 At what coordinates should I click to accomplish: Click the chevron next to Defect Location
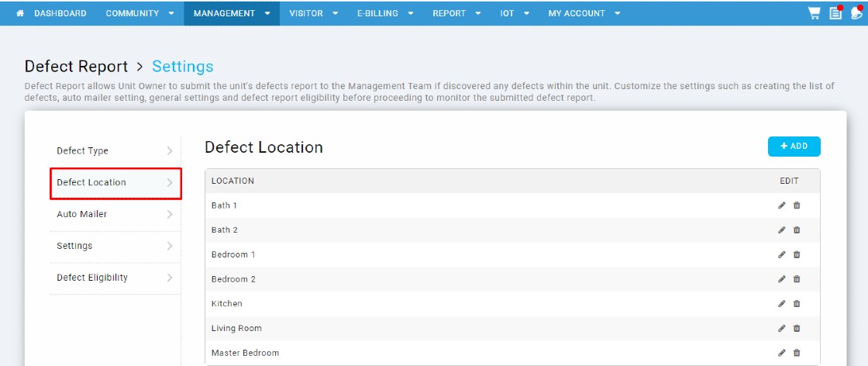pyautogui.click(x=170, y=183)
